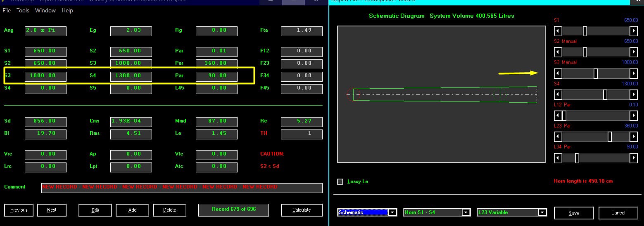Decrease S2 Manual with left arrow
644x226 pixels.
(x=558, y=52)
